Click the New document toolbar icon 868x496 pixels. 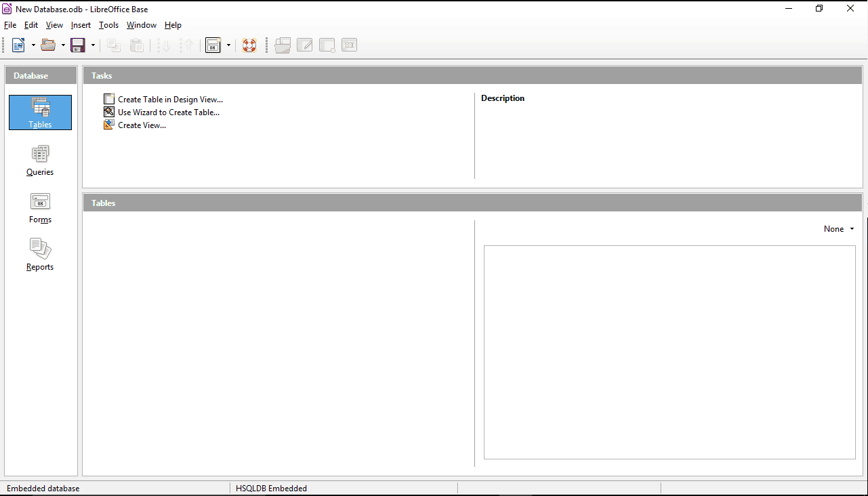[x=18, y=45]
